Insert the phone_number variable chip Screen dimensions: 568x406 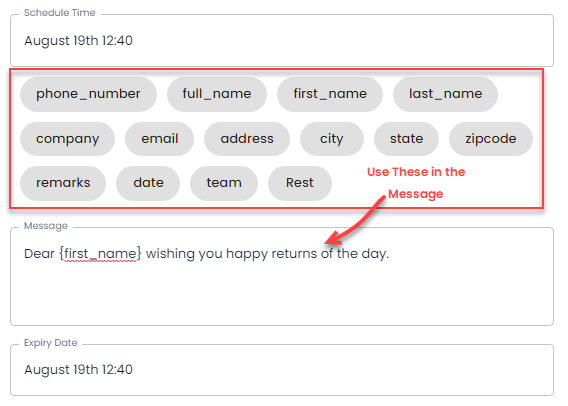pos(88,94)
